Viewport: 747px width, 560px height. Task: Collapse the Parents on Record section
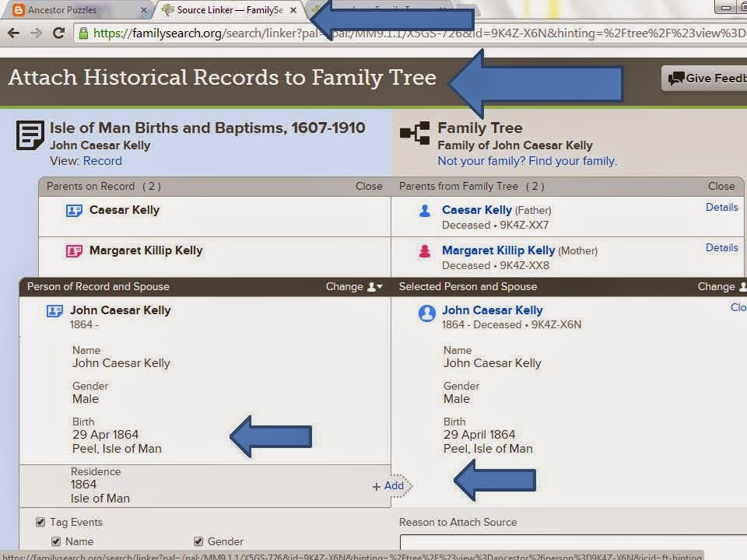[x=368, y=186]
